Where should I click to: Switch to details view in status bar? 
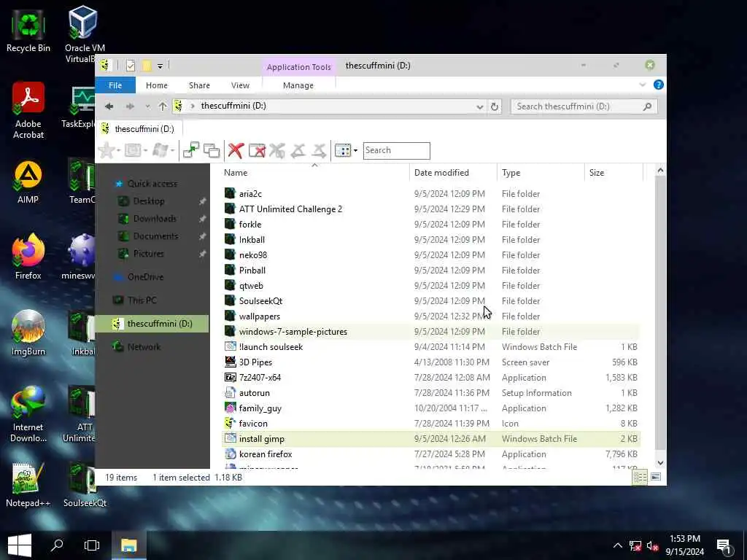639,477
